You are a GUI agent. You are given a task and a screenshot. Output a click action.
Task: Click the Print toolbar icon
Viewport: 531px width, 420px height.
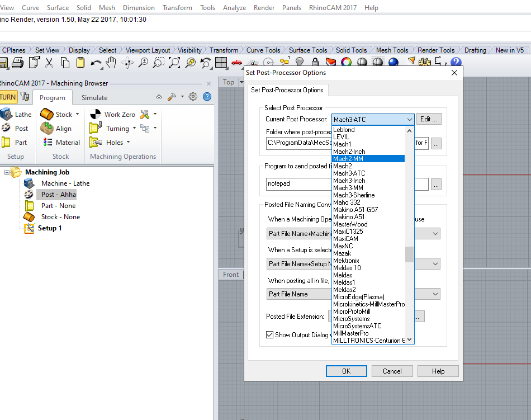tap(18, 63)
